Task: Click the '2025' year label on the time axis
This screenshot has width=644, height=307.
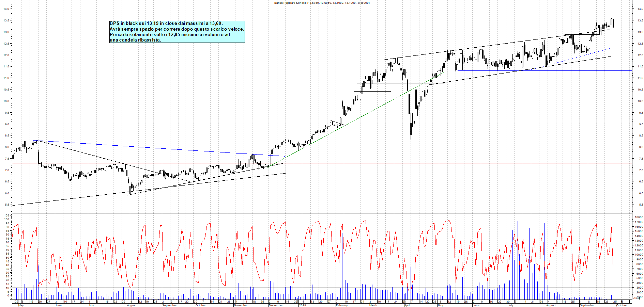Action: (x=302, y=305)
